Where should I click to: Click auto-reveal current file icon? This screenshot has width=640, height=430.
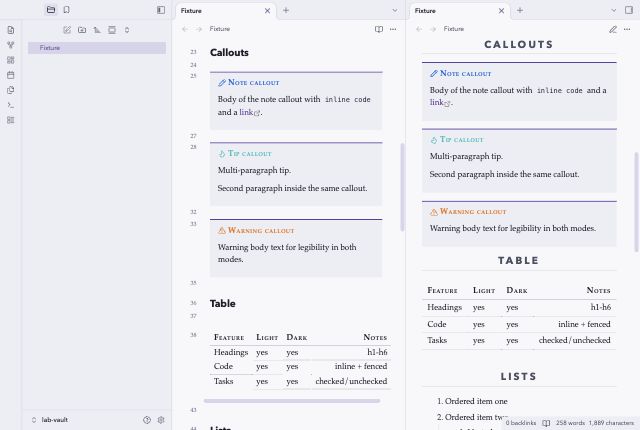tap(112, 30)
